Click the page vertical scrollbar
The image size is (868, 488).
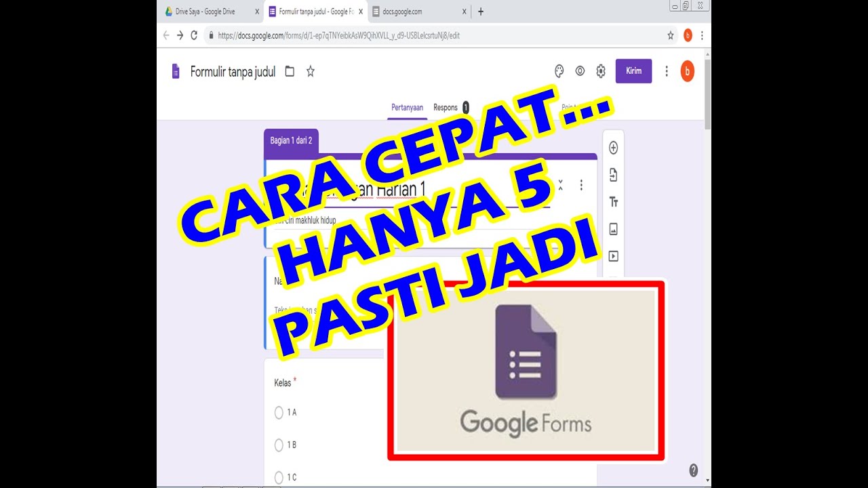pyautogui.click(x=707, y=95)
